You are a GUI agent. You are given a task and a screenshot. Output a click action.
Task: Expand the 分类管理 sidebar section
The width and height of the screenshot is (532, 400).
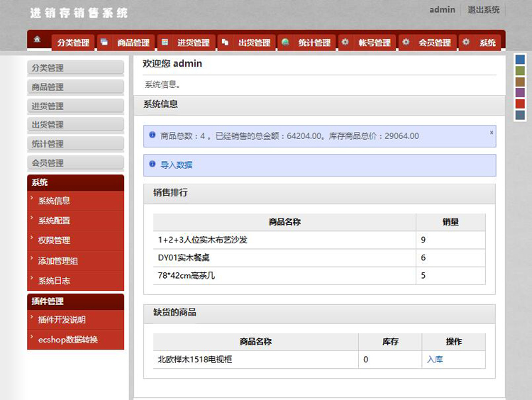coord(75,68)
